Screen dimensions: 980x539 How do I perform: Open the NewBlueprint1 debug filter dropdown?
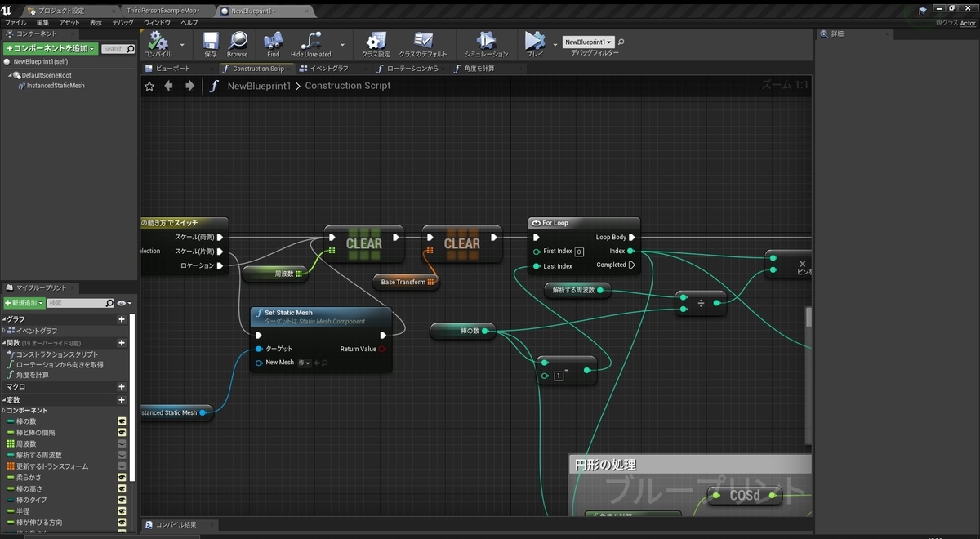pyautogui.click(x=588, y=42)
